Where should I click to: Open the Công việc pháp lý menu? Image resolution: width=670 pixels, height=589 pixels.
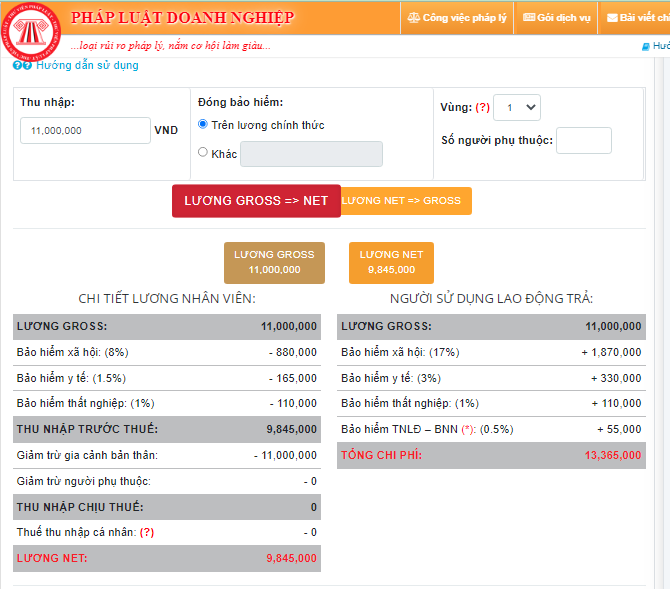[457, 18]
